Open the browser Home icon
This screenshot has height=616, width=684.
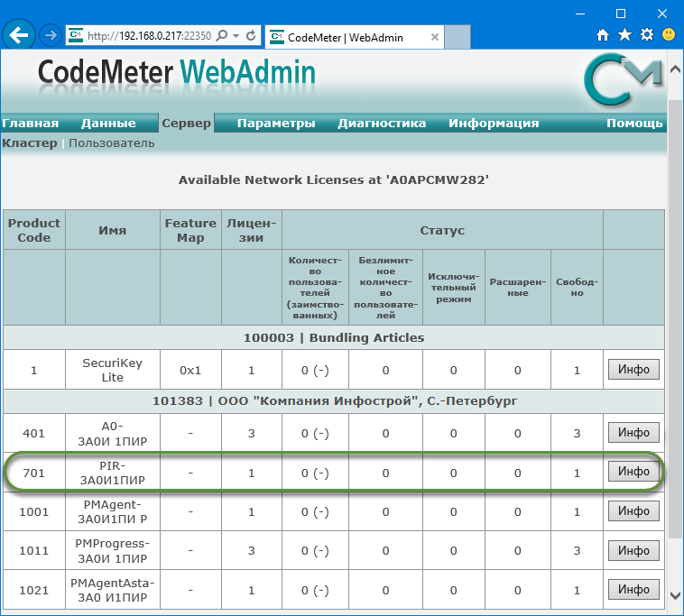click(x=603, y=35)
